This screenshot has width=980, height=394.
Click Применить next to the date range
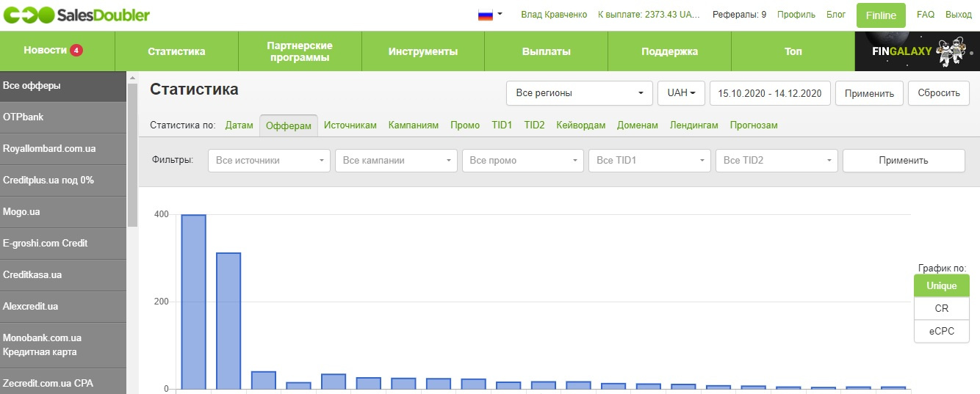coord(870,93)
